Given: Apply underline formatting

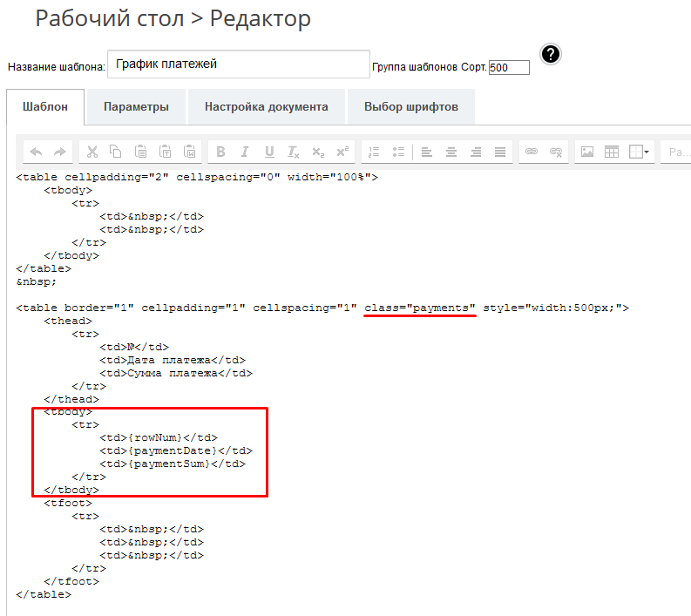Looking at the screenshot, I should (269, 152).
